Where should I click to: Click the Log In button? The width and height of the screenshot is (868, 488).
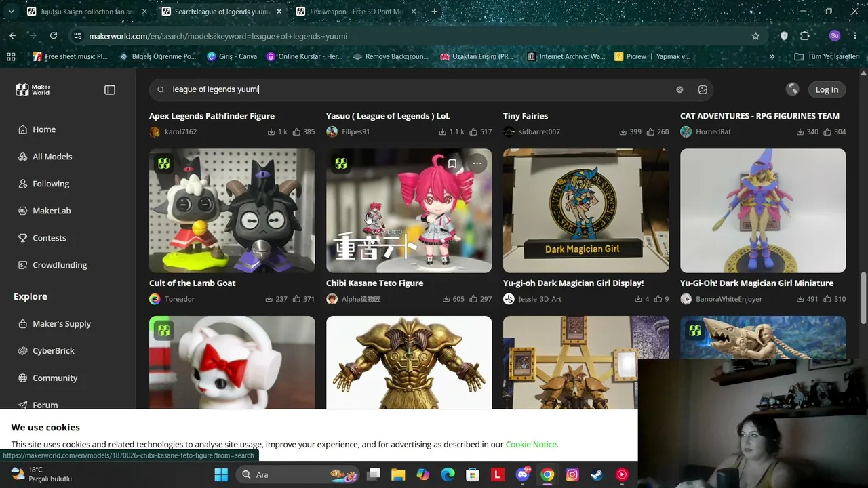[x=827, y=89]
